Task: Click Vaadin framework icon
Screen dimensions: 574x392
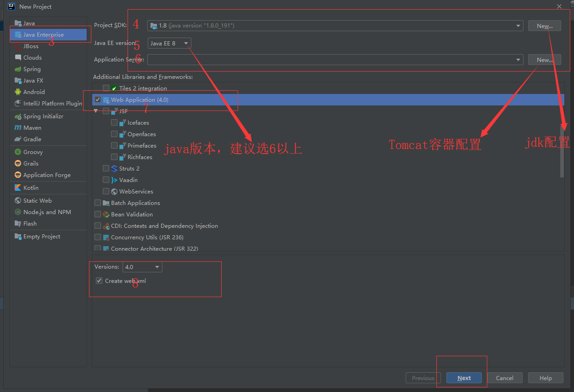Action: [x=114, y=180]
